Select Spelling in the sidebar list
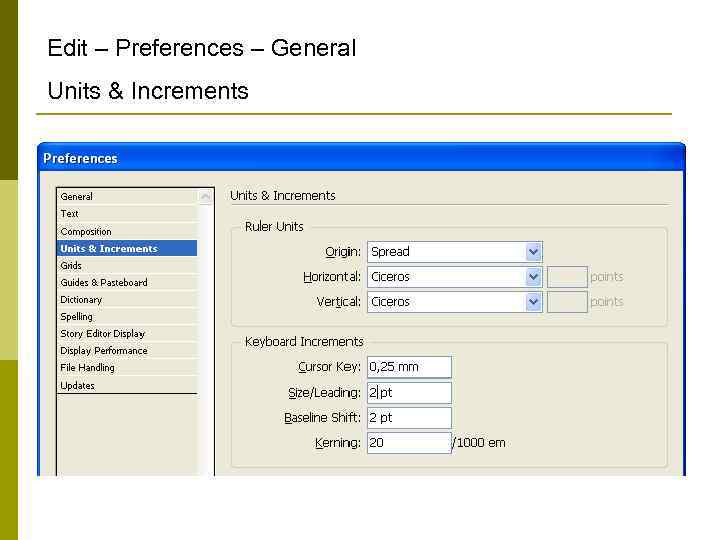This screenshot has width=720, height=540. pos(77,317)
